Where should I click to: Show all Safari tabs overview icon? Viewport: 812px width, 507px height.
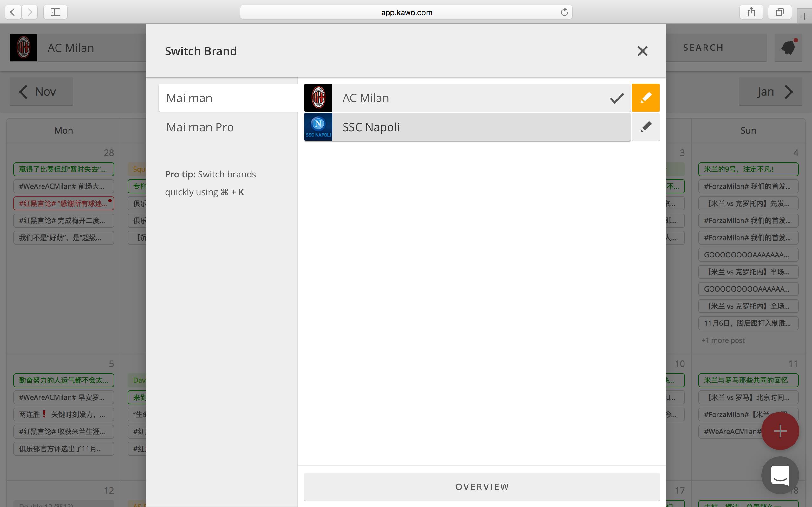[x=780, y=12]
